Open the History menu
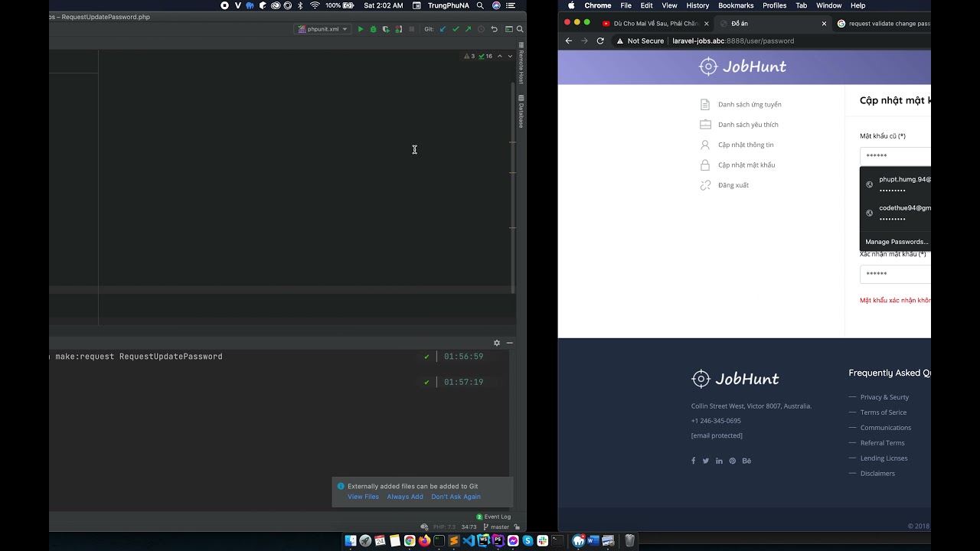This screenshot has width=980, height=551. (697, 5)
